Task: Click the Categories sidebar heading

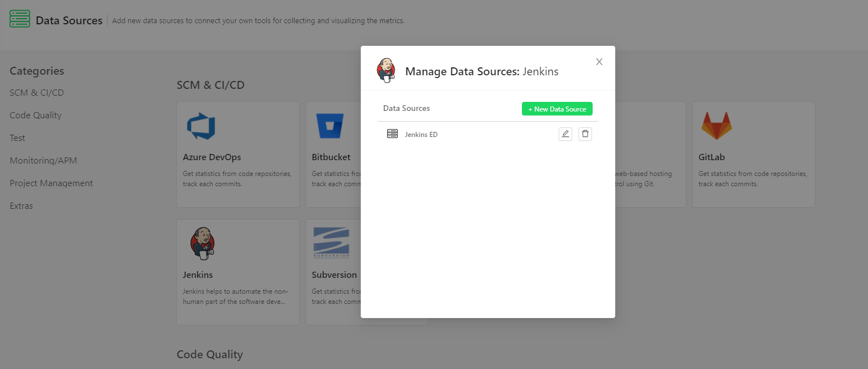Action: (37, 71)
